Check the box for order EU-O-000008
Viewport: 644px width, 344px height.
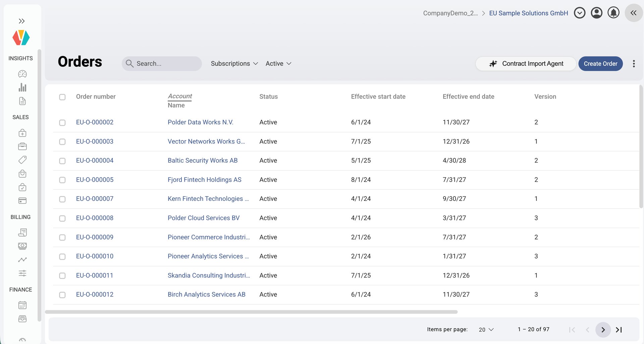click(62, 218)
